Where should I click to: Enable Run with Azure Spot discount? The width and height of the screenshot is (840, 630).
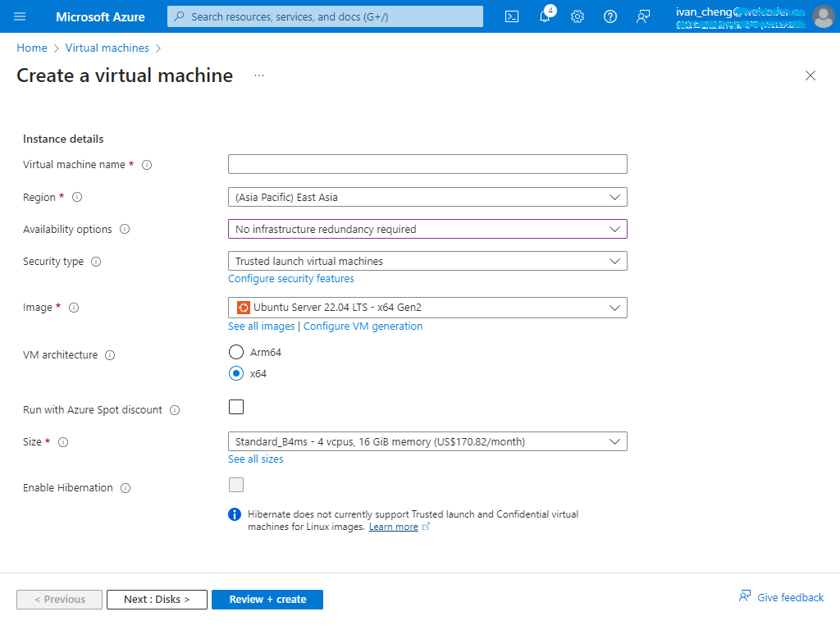click(x=236, y=407)
